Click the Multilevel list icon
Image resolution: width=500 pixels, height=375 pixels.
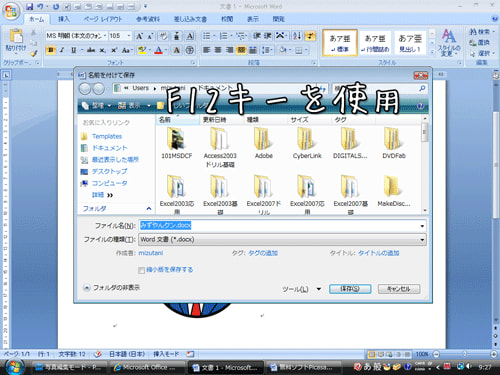click(x=241, y=36)
